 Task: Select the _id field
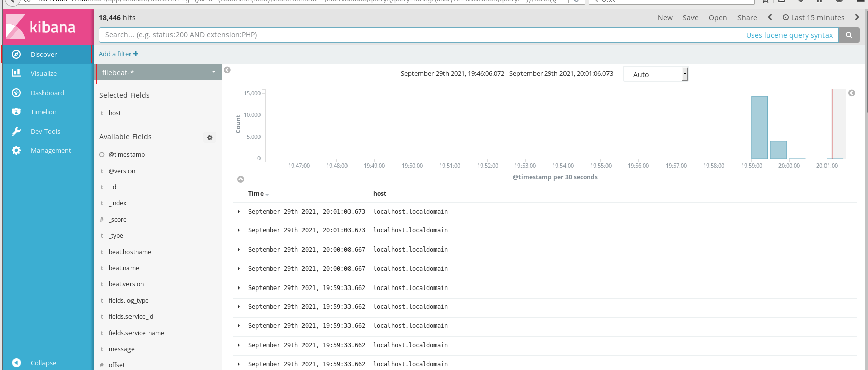(112, 187)
